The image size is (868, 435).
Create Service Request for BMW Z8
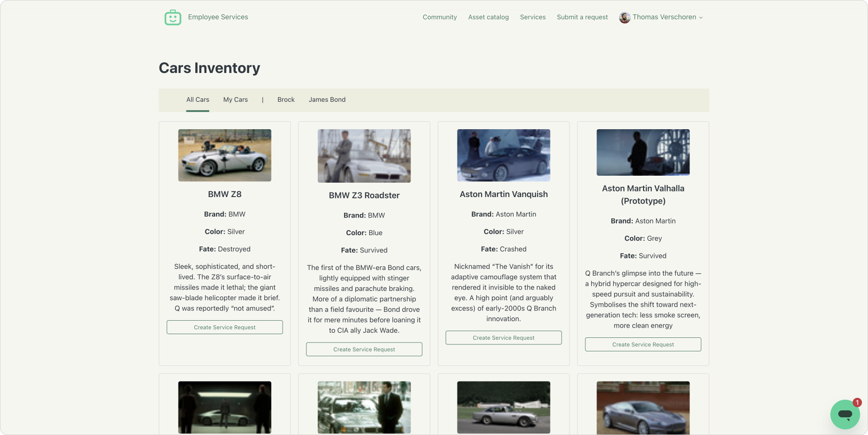point(225,327)
